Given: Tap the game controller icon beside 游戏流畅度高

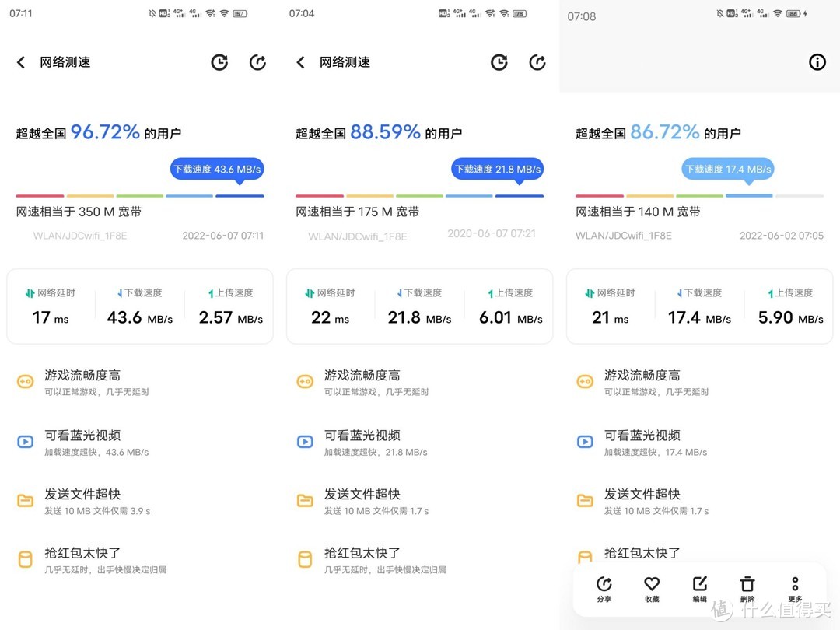Looking at the screenshot, I should (x=25, y=381).
